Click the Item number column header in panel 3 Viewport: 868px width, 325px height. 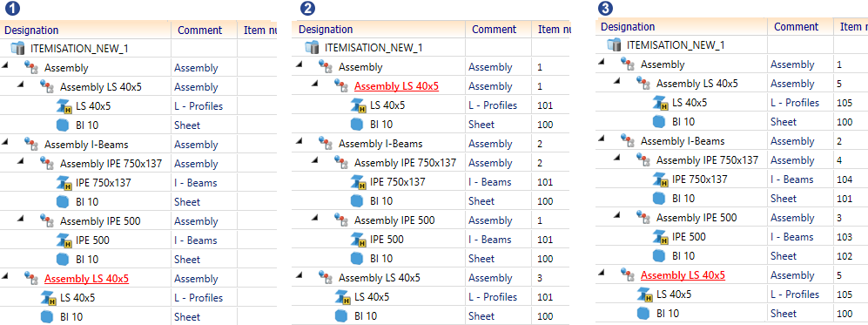(851, 27)
